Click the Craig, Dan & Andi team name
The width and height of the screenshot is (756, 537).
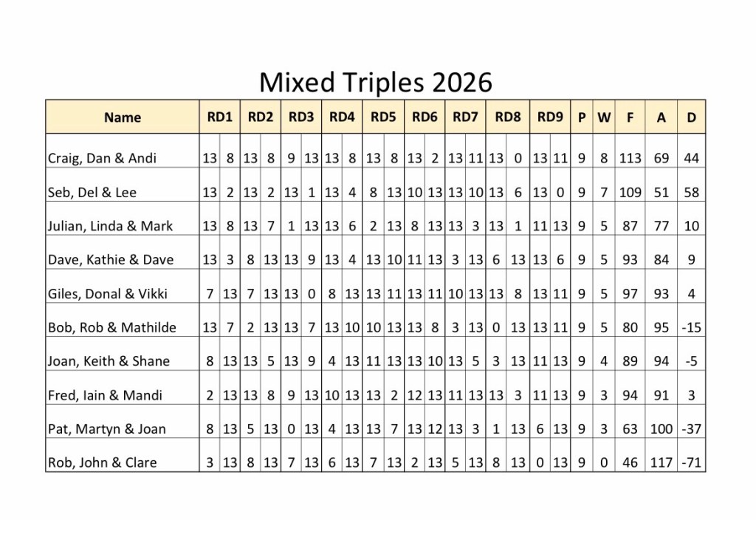point(102,158)
